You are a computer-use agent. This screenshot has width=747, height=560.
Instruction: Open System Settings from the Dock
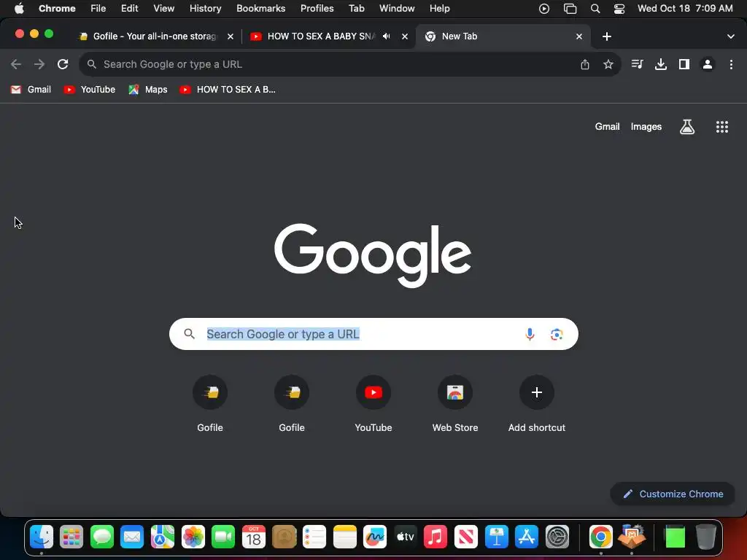click(557, 537)
